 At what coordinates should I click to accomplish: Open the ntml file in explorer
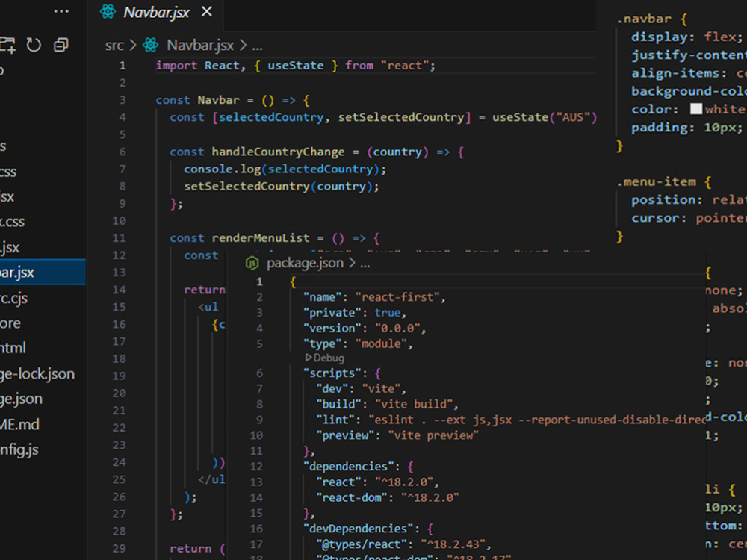[x=13, y=348]
